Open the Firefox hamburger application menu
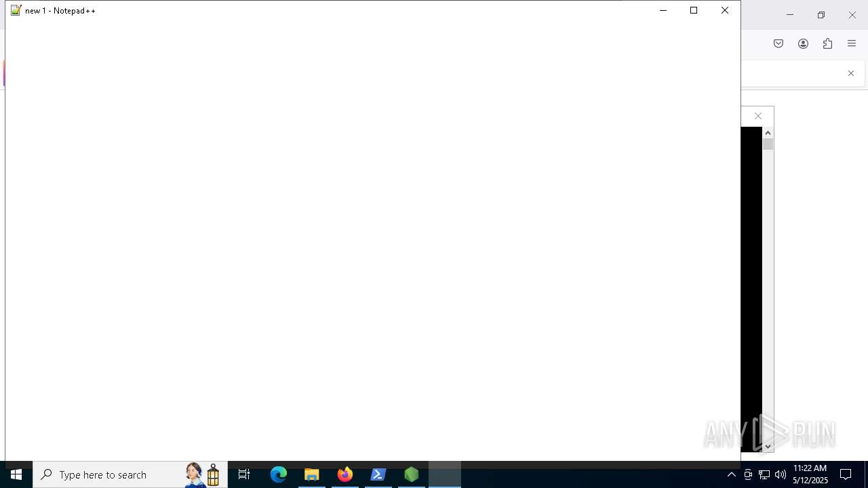This screenshot has height=488, width=868. pyautogui.click(x=852, y=43)
